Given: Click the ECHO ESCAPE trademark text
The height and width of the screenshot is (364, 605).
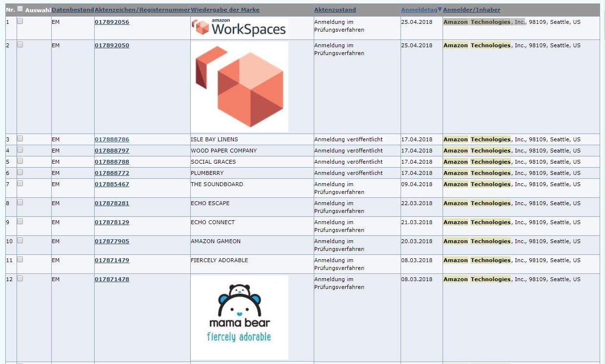Looking at the screenshot, I should click(210, 203).
